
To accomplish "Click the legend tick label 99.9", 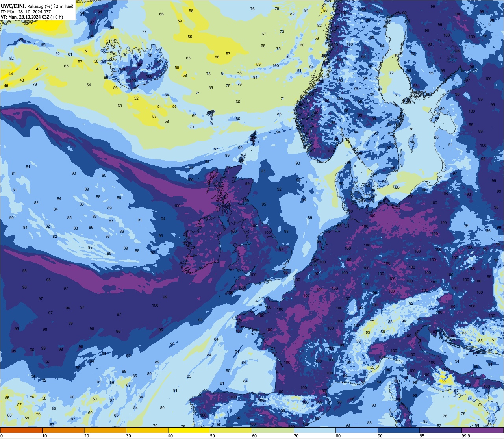I will point(466,436).
